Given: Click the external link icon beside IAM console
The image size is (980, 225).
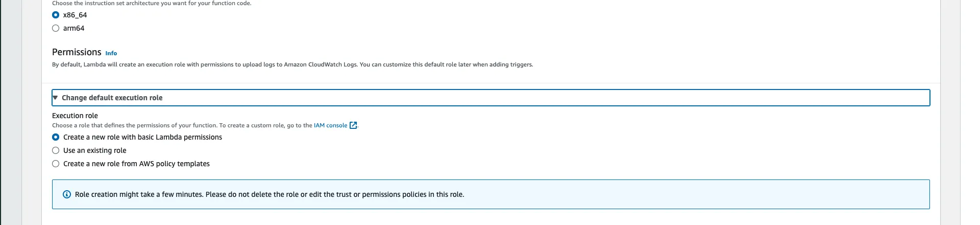Looking at the screenshot, I should (353, 125).
